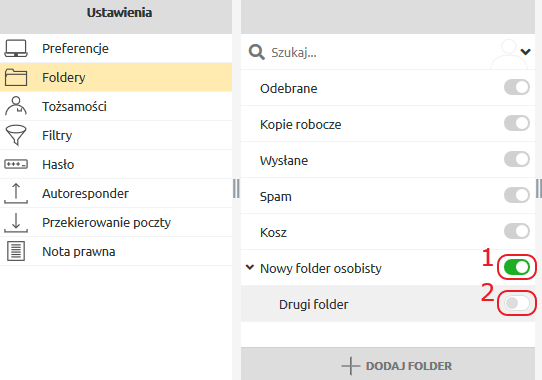Image resolution: width=542 pixels, height=380 pixels.
Task: Click the document icon for Nota prawna
Action: [x=16, y=251]
